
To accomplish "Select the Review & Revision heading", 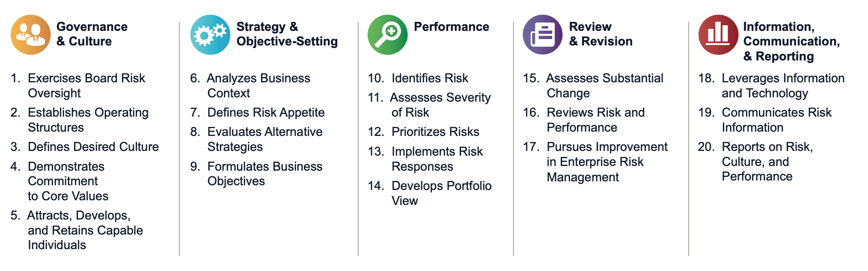I will click(x=601, y=34).
